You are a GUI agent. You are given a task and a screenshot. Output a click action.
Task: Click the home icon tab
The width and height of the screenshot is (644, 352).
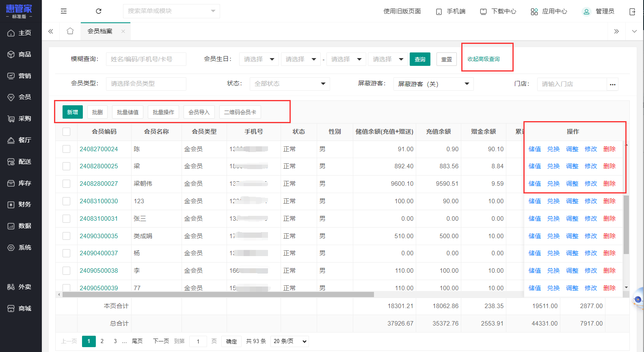(70, 31)
